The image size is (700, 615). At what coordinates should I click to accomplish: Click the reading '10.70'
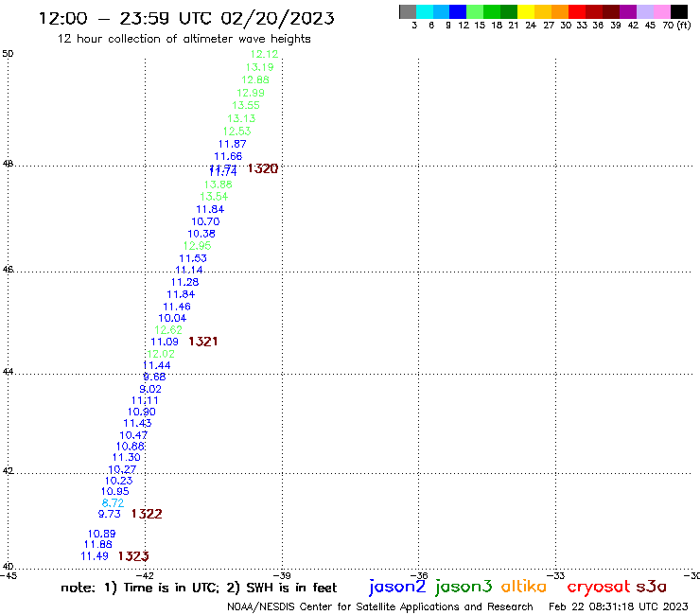tap(205, 221)
